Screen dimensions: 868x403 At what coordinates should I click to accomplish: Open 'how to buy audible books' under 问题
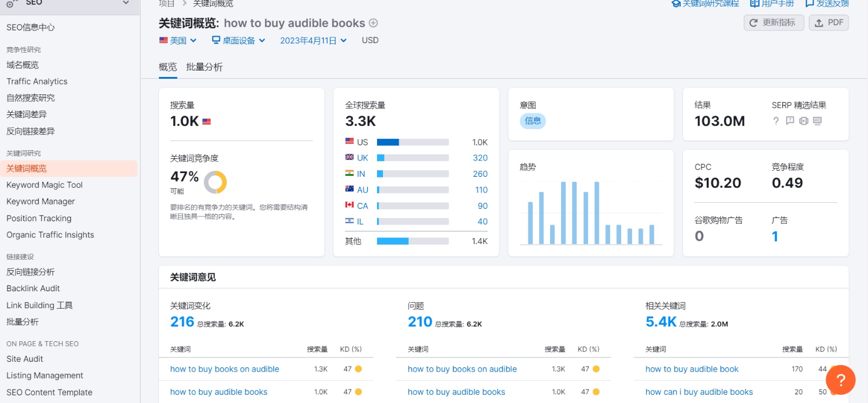(456, 392)
